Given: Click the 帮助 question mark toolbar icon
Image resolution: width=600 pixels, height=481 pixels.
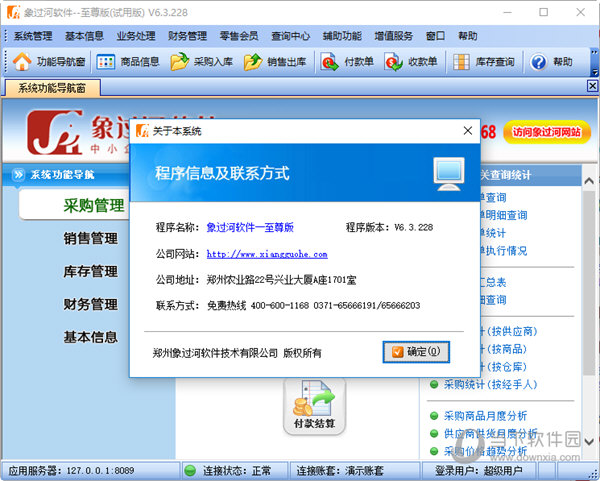Looking at the screenshot, I should coord(539,62).
